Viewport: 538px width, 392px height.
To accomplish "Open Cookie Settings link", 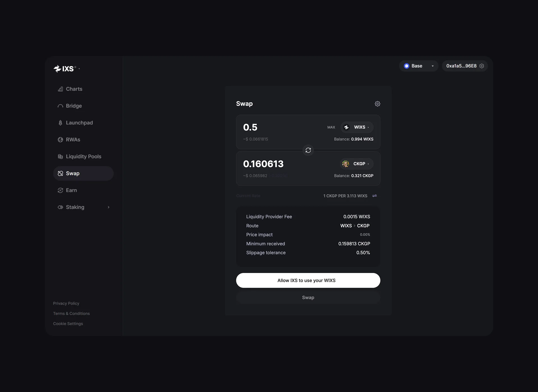I will point(68,323).
